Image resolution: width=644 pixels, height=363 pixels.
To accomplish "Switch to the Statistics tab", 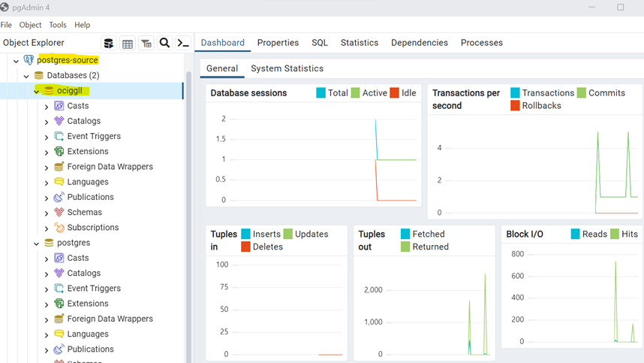I will pos(360,43).
